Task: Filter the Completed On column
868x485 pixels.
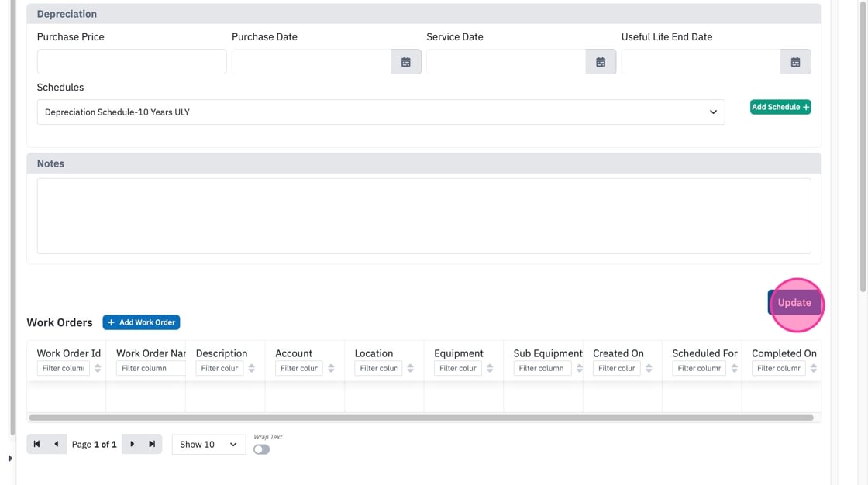Action: 778,368
